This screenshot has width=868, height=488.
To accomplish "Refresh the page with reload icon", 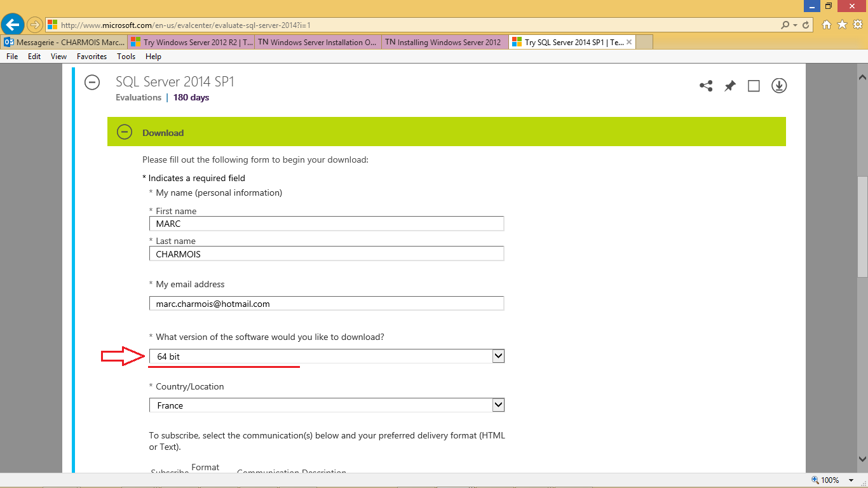I will (x=806, y=25).
